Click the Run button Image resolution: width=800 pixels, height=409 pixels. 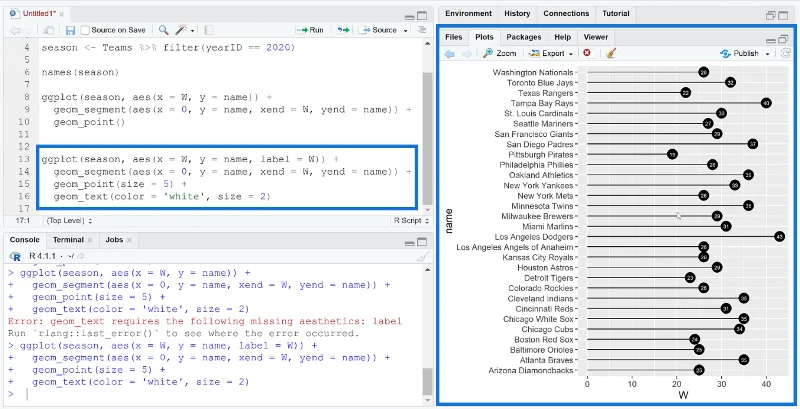(309, 30)
